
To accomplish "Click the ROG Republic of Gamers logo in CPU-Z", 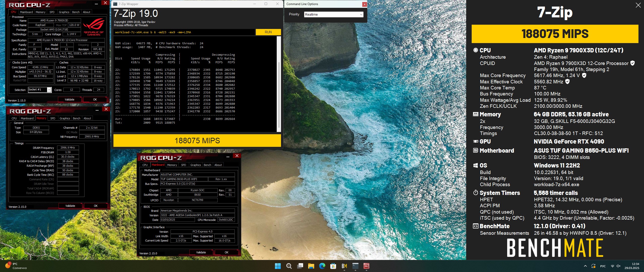I will [x=94, y=27].
